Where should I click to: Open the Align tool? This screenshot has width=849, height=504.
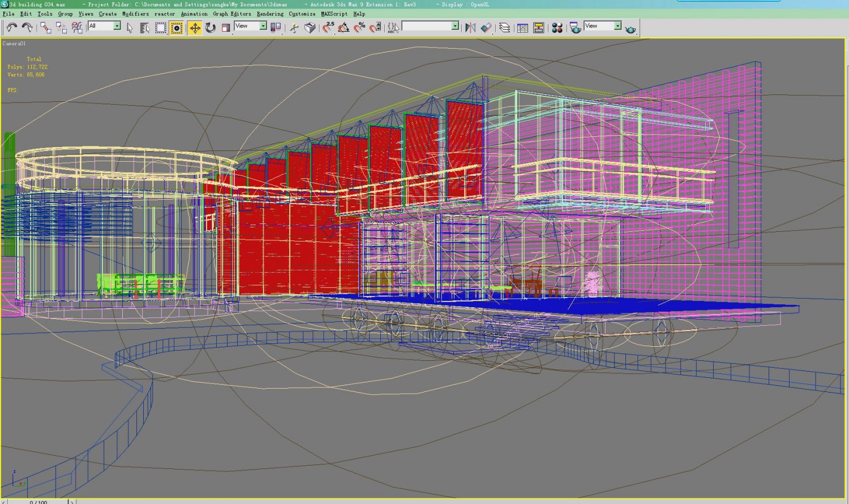[x=487, y=27]
